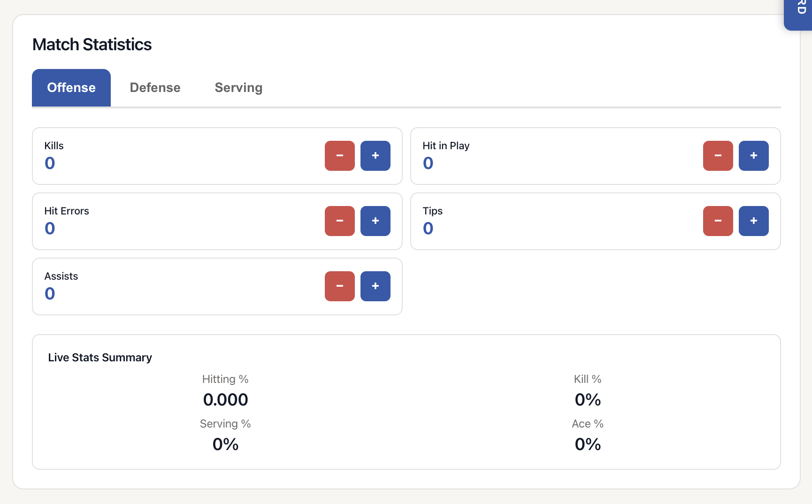Screen dimensions: 812x504
Task: Click the Serving % summary value
Action: [x=225, y=444]
